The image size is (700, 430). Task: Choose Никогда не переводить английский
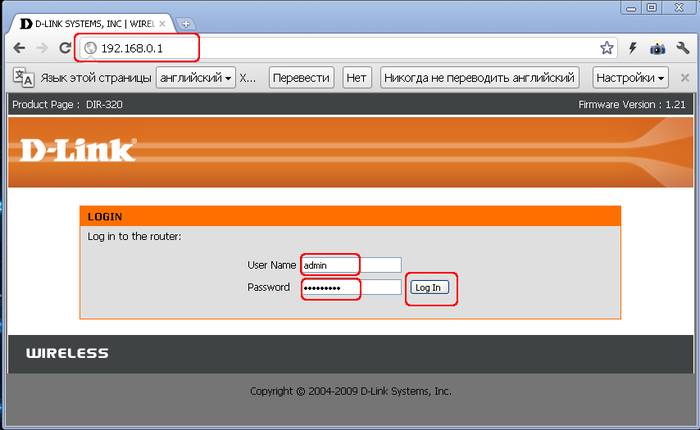[x=479, y=77]
